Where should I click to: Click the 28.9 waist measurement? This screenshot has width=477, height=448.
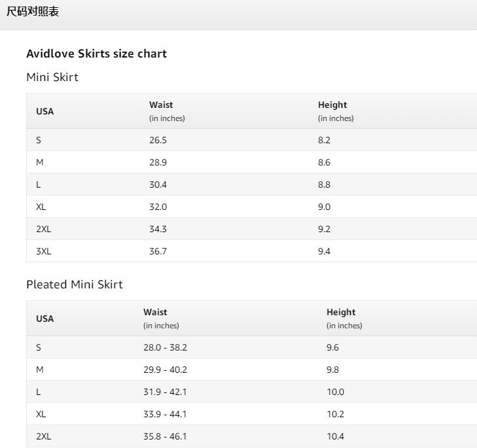(x=158, y=162)
